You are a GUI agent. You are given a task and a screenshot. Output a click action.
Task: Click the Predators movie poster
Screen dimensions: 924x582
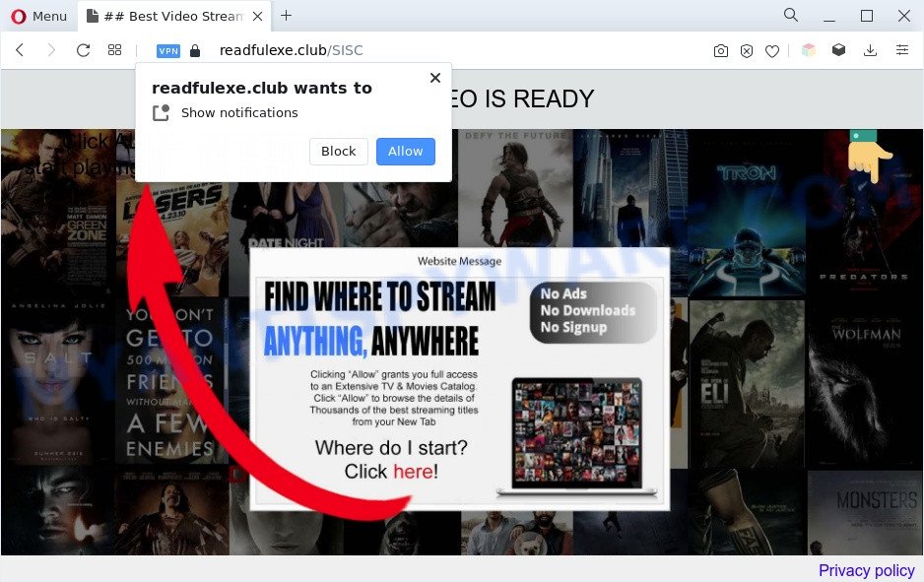point(865,213)
